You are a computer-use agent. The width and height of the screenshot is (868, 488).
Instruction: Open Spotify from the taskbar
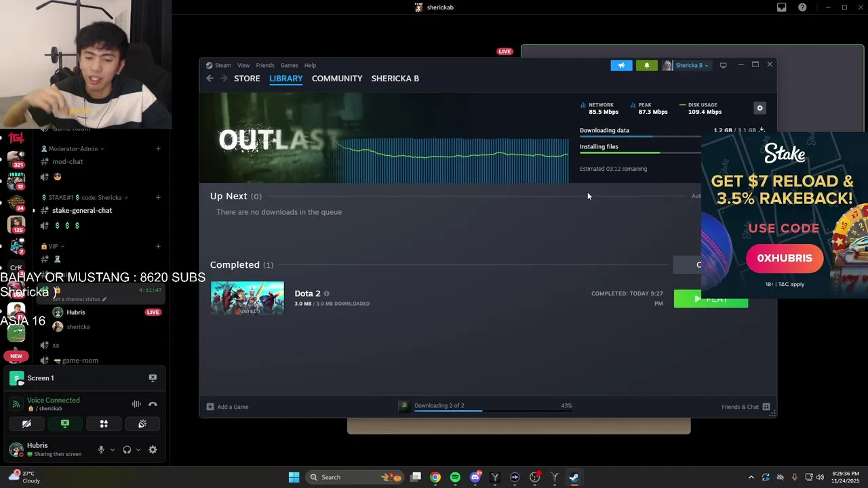pos(455,477)
